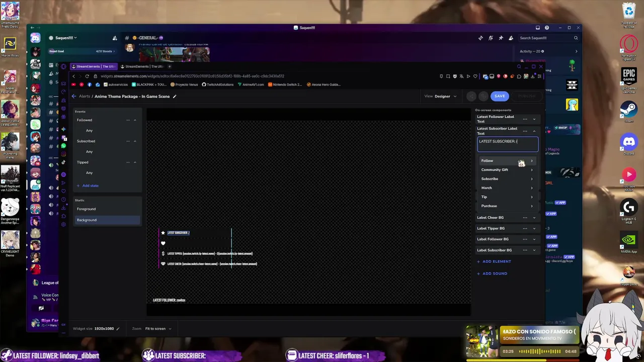This screenshot has height=362, width=644.
Task: Open the AnimeAV1.com bookmark
Action: point(251,84)
